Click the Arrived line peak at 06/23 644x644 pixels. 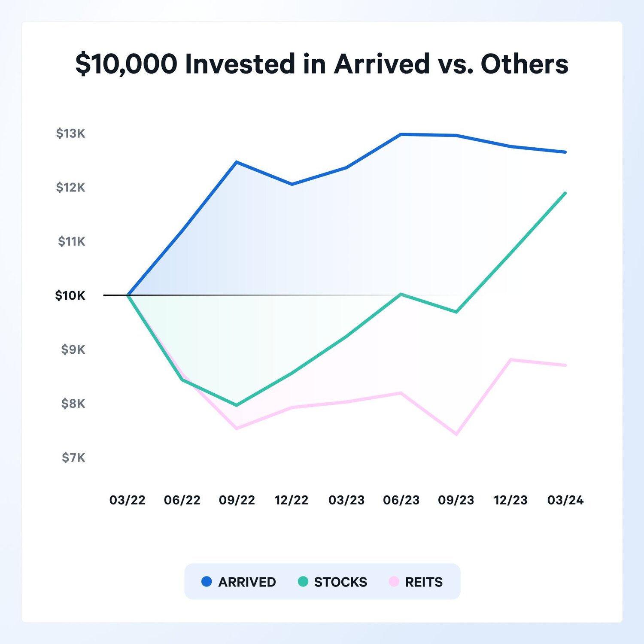pos(401,134)
